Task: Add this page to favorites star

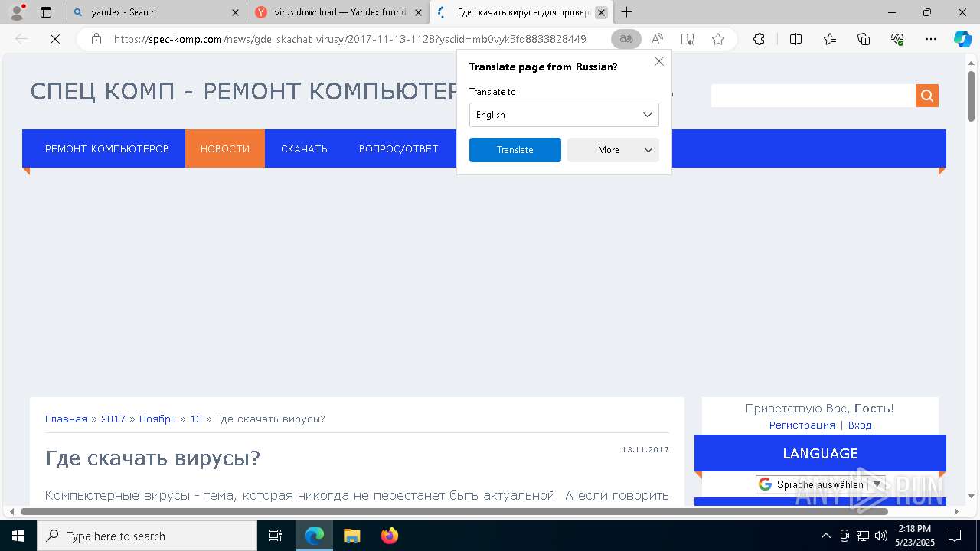Action: (x=718, y=39)
